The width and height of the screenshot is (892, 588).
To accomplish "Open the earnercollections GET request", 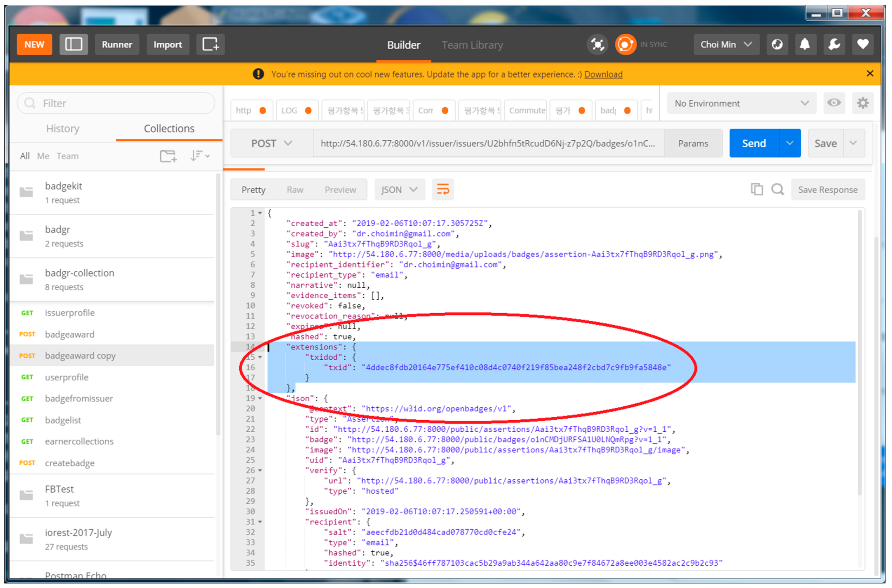I will [112, 441].
